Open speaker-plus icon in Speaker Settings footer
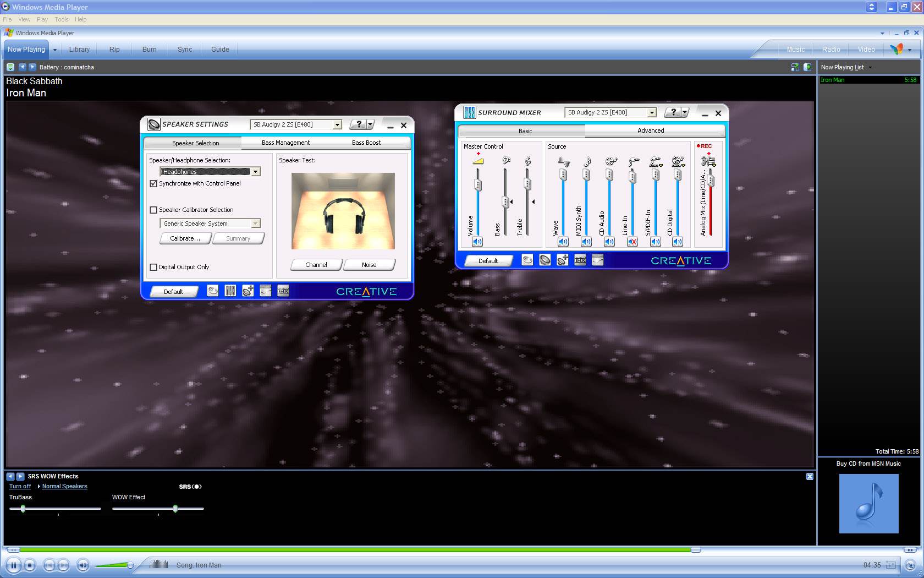This screenshot has width=924, height=578. point(248,291)
